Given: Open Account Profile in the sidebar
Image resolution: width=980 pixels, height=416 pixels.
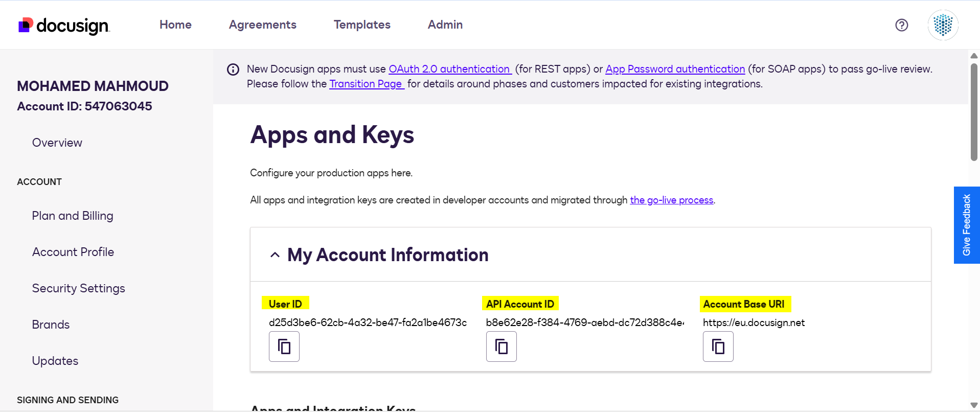Looking at the screenshot, I should [x=73, y=252].
